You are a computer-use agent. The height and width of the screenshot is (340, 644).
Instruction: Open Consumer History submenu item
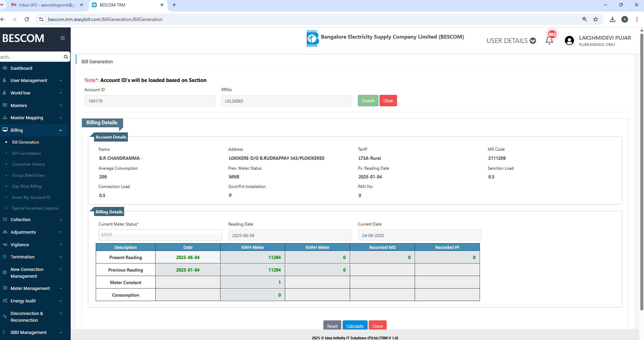pyautogui.click(x=28, y=164)
